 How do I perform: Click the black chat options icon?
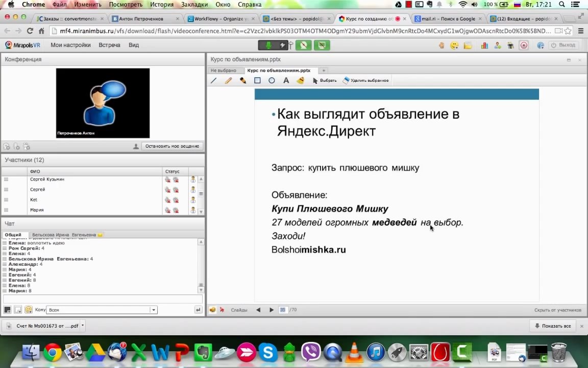click(x=7, y=310)
